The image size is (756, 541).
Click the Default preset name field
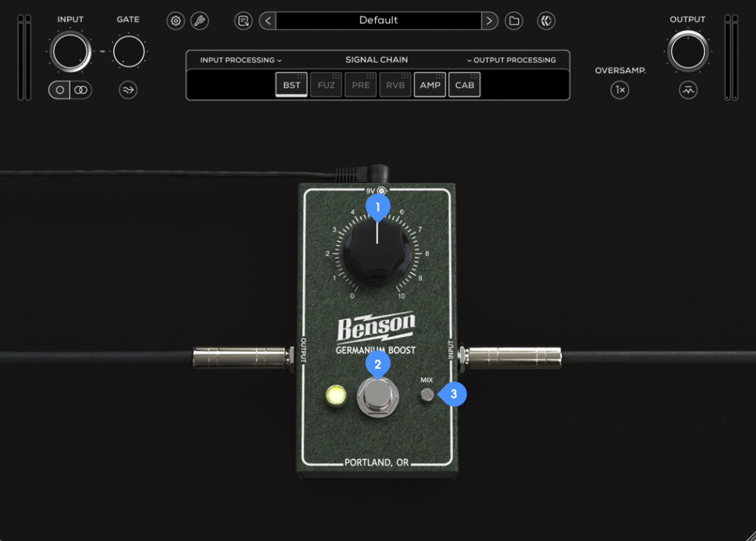pyautogui.click(x=379, y=20)
